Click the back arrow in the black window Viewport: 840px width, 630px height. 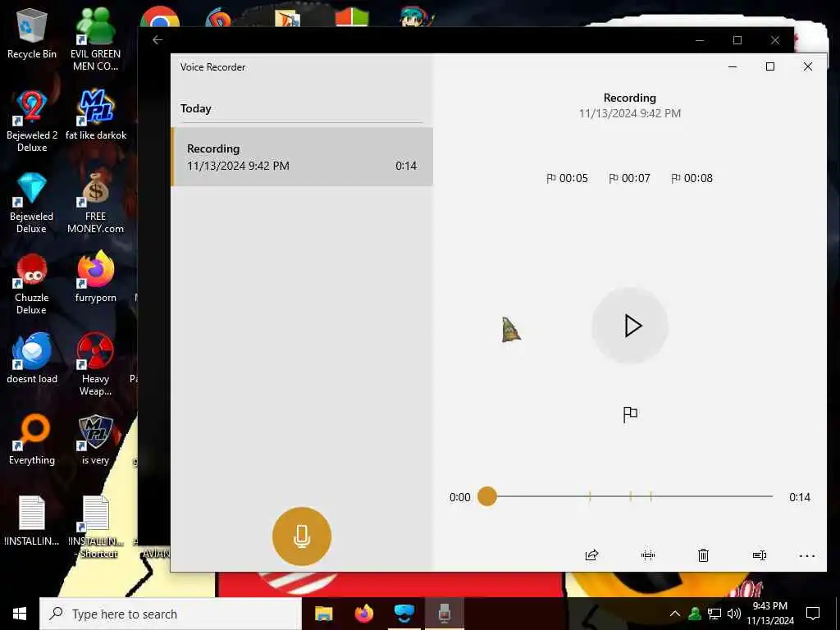pos(157,39)
